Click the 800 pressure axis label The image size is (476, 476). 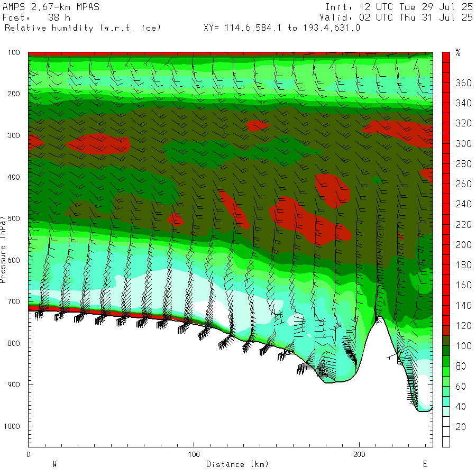pyautogui.click(x=14, y=343)
